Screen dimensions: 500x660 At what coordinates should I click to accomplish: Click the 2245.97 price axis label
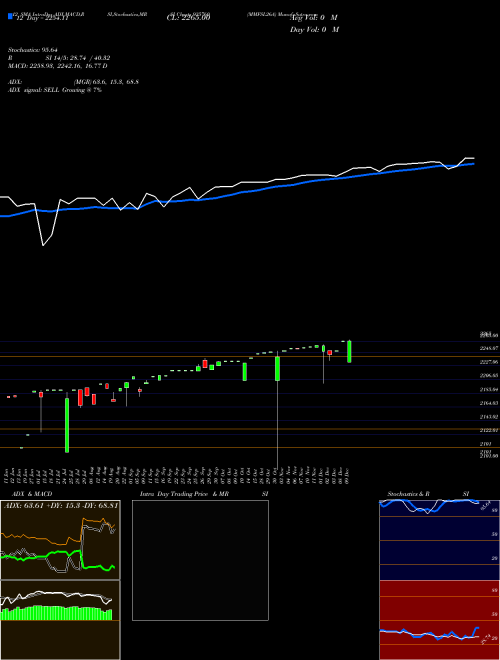(x=489, y=348)
